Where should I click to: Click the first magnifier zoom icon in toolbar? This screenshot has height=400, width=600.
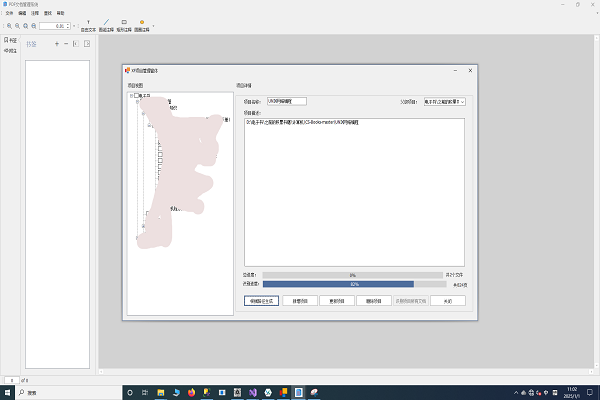coord(9,26)
